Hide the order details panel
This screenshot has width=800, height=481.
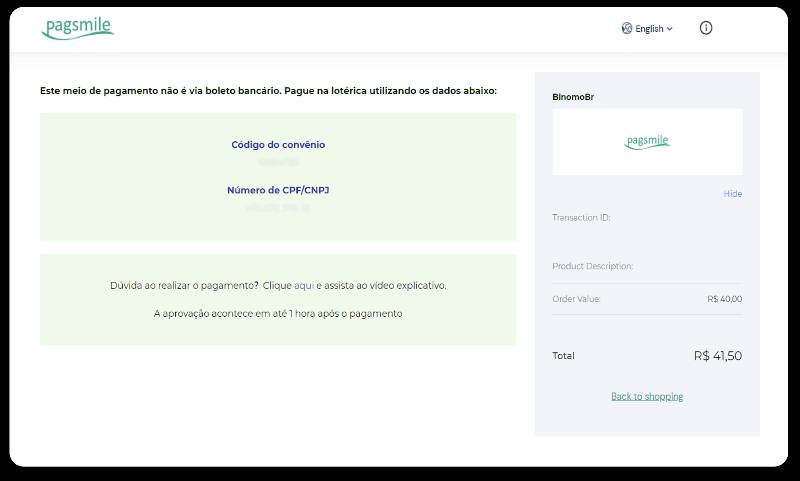(x=732, y=194)
